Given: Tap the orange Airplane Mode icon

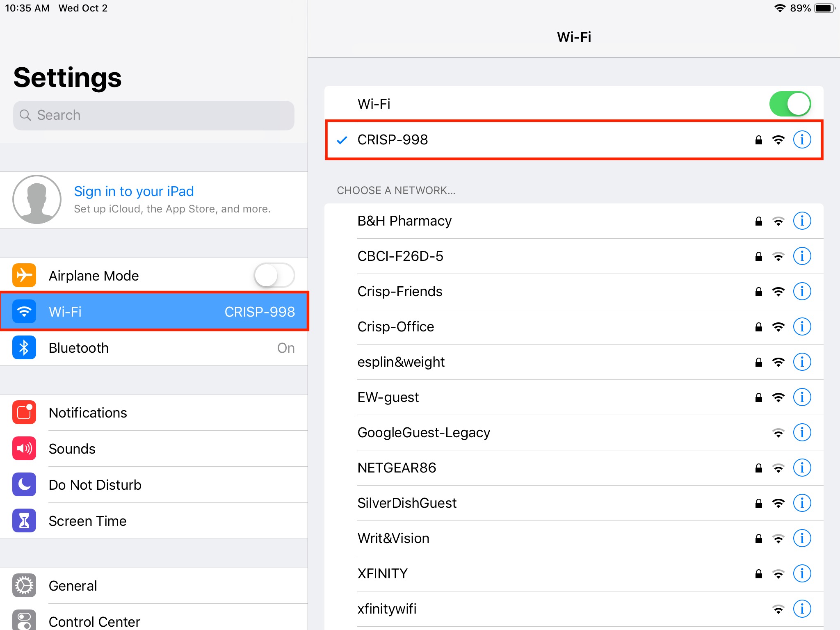Looking at the screenshot, I should (x=24, y=276).
